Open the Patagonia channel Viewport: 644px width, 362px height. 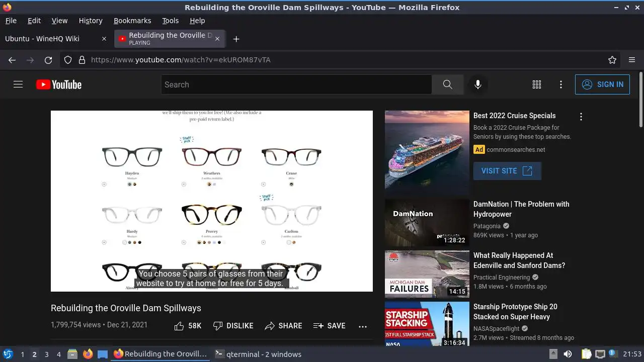[487, 226]
